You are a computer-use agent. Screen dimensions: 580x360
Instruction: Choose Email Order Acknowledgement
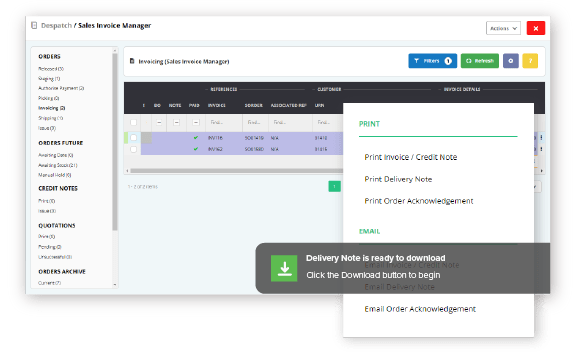[x=420, y=309]
